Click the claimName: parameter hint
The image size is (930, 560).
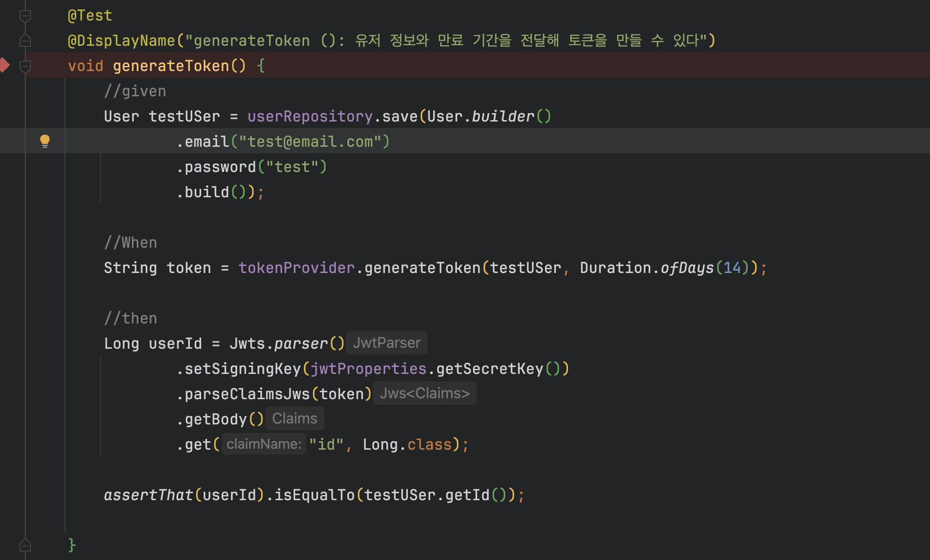(x=263, y=444)
